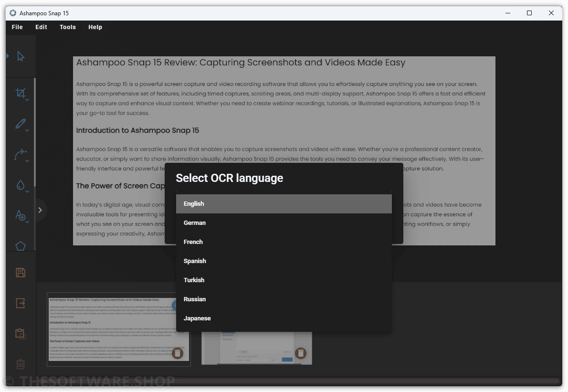Image resolution: width=568 pixels, height=392 pixels.
Task: Choose German as OCR language
Action: 284,223
